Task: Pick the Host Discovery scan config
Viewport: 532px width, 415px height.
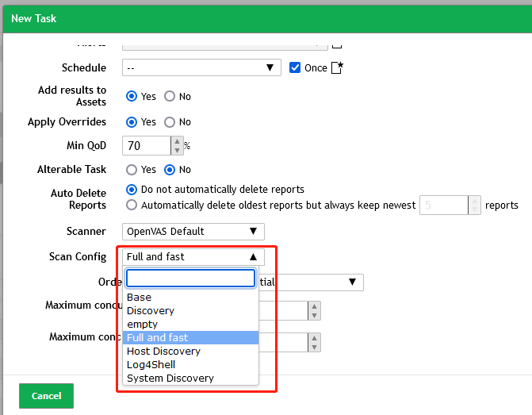Action: (x=163, y=352)
